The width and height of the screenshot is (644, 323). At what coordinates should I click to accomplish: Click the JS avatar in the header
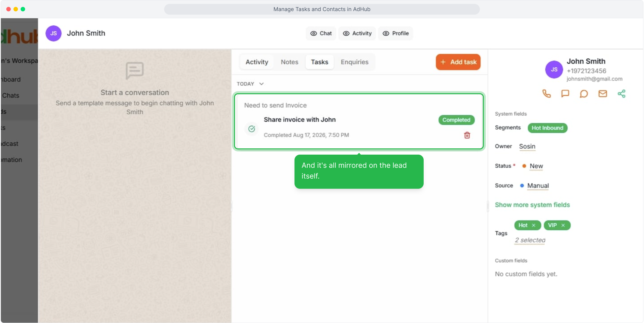[x=54, y=33]
